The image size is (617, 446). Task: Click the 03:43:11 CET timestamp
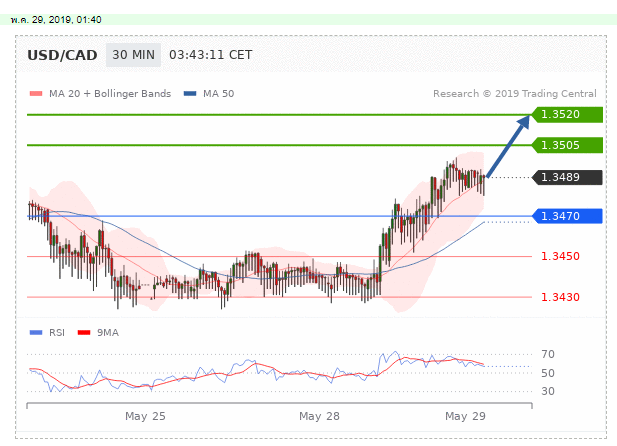tap(211, 55)
